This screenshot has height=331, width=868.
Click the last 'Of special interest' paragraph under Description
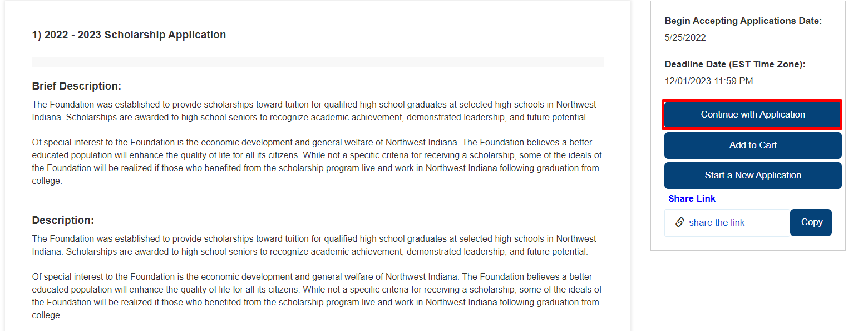[317, 296]
